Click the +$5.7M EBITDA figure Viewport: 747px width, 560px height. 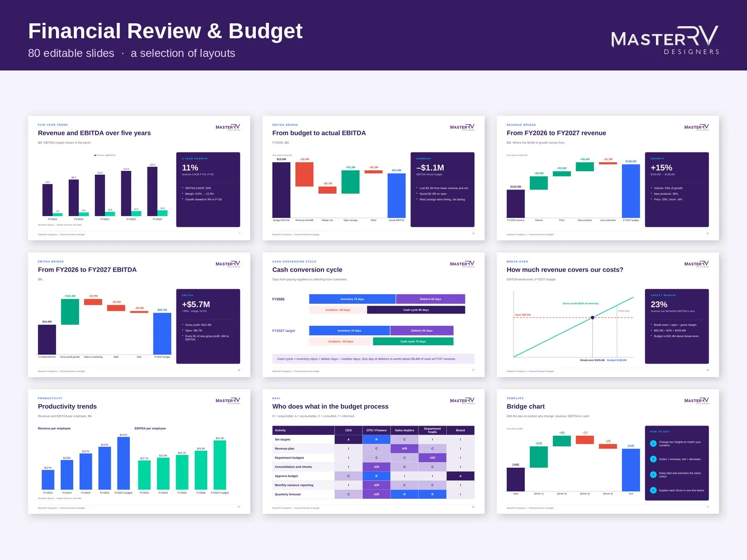(196, 304)
